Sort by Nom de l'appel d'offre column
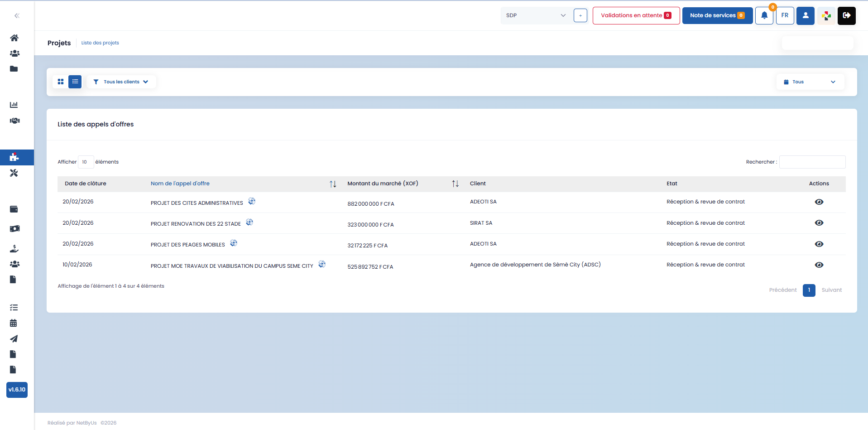The height and width of the screenshot is (430, 868). [x=333, y=184]
